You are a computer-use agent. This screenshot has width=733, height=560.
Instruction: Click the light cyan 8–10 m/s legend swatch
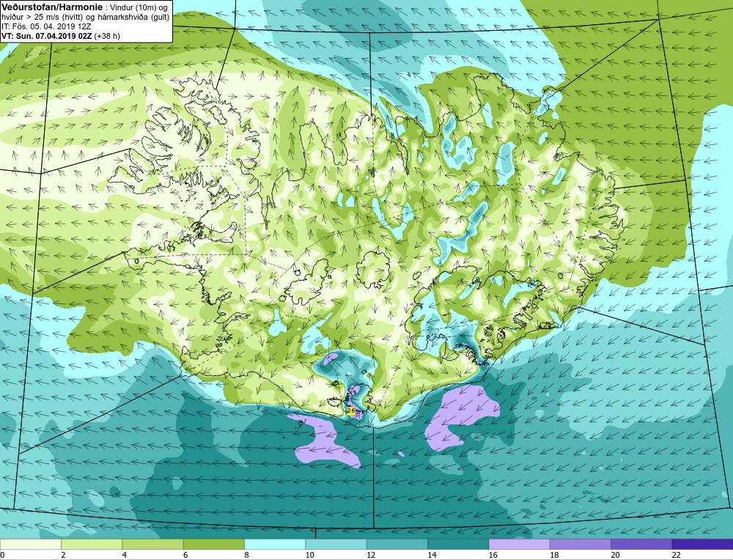click(x=275, y=544)
